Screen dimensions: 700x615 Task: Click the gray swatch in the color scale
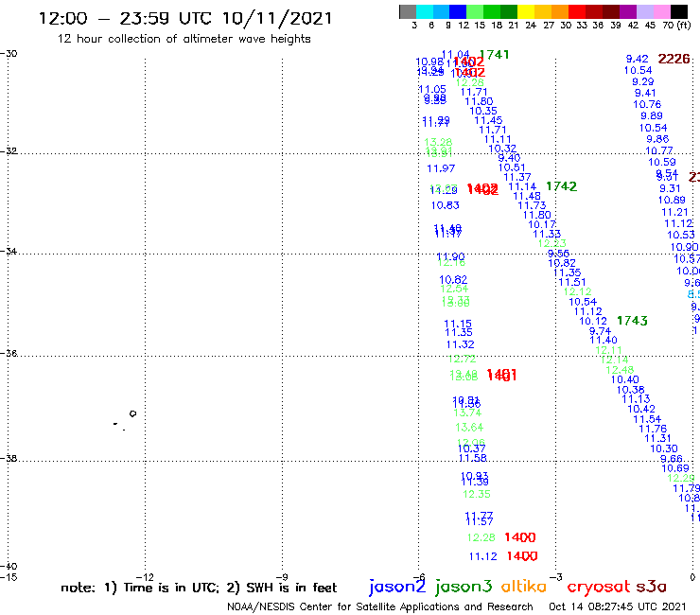point(408,11)
